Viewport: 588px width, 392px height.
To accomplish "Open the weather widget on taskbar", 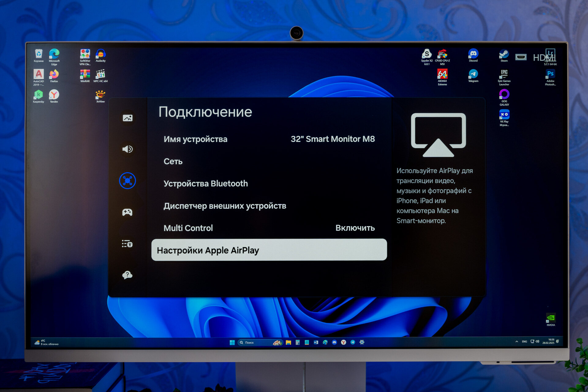I will 46,342.
